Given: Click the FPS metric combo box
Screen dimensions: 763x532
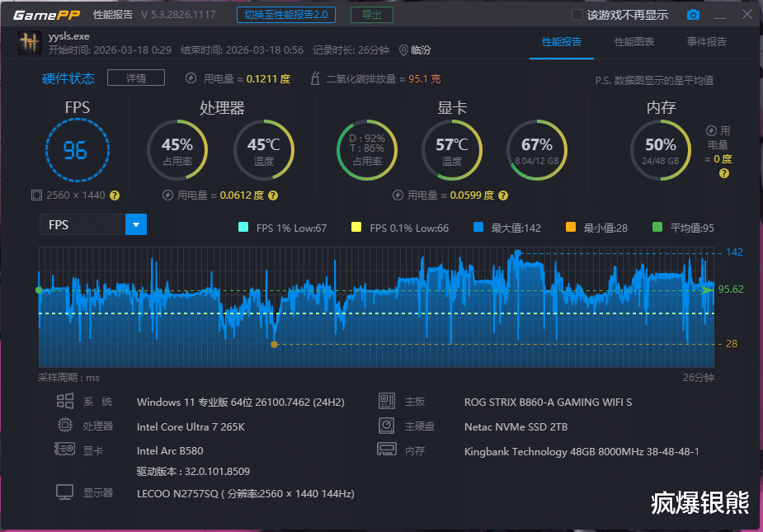Looking at the screenshot, I should click(x=93, y=224).
